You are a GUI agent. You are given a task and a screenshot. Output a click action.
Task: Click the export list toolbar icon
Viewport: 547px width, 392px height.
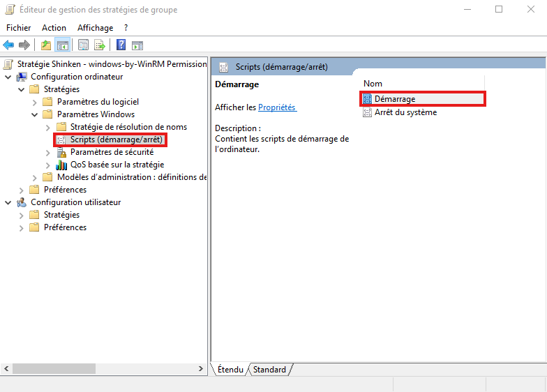100,45
